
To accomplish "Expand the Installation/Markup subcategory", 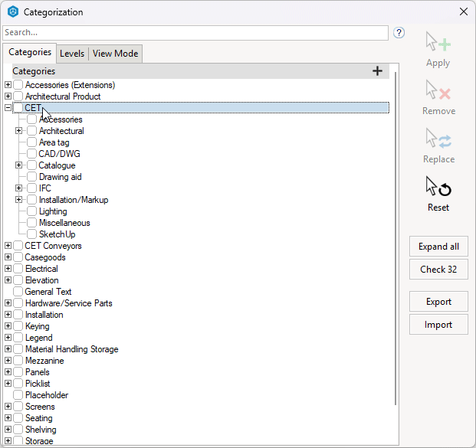I will click(x=19, y=200).
